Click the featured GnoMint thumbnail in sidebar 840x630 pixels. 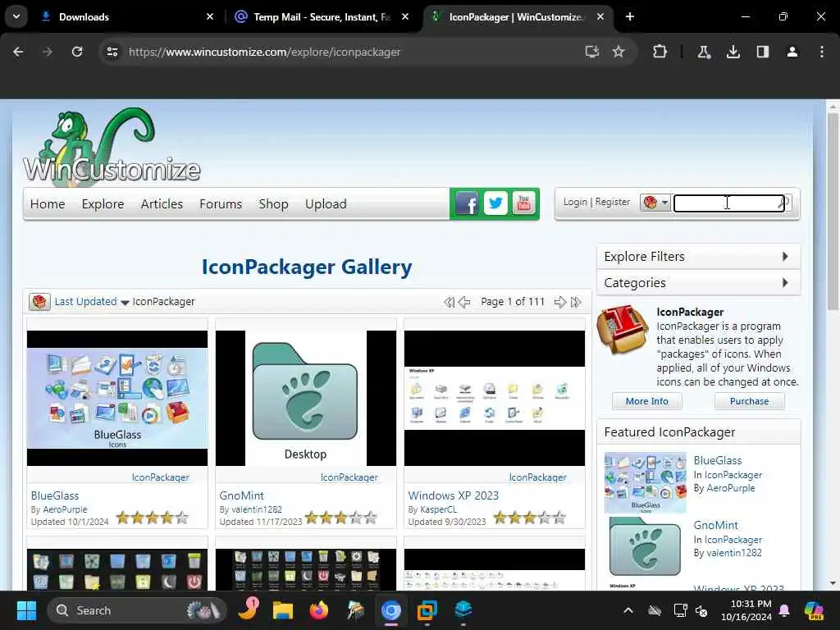[x=645, y=546]
